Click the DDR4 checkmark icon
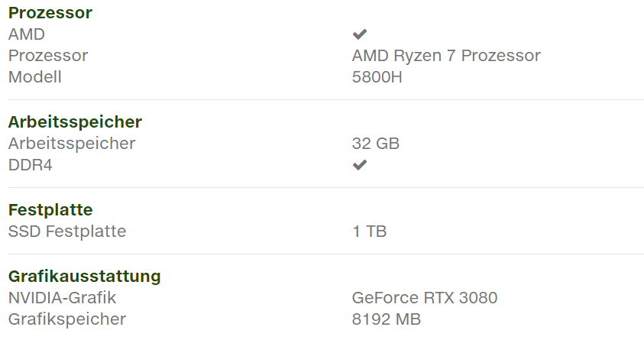This screenshot has height=340, width=644. [x=359, y=165]
